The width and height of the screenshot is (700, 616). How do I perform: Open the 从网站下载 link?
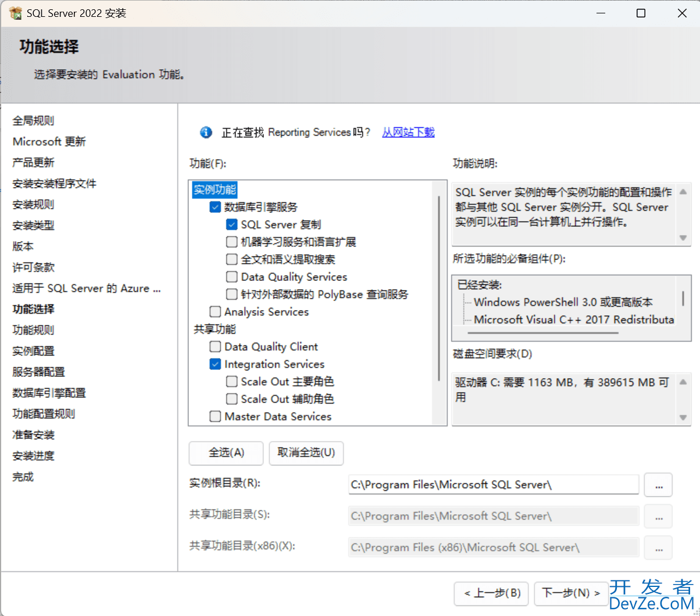[408, 133]
